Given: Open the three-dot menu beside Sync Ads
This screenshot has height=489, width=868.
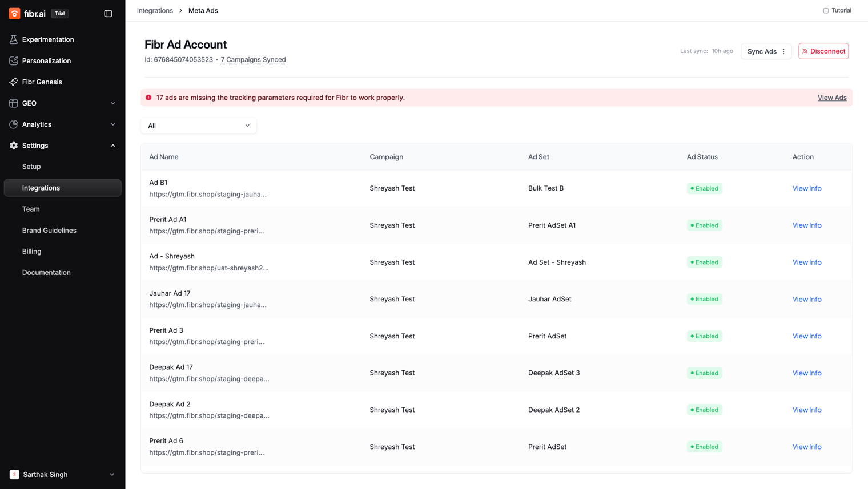Looking at the screenshot, I should 783,51.
